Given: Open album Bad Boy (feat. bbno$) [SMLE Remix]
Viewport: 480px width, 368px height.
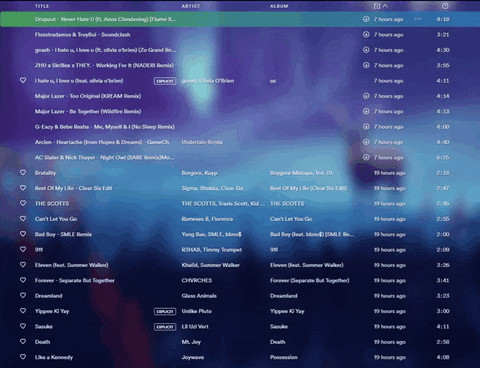Looking at the screenshot, I should click(x=312, y=234).
